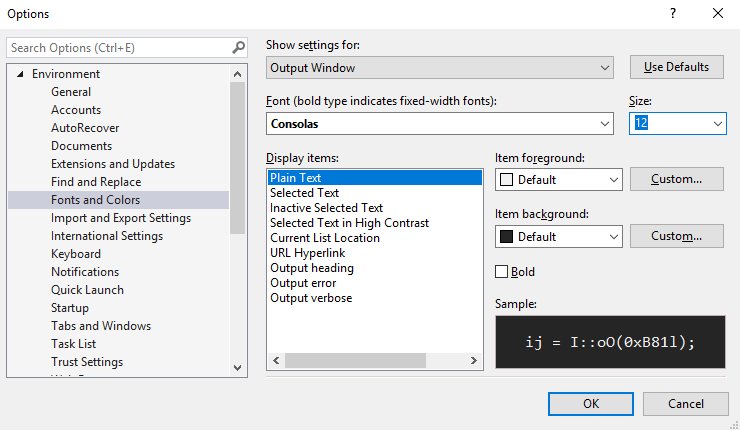Select Current List Location display item
Viewport: 740px width, 430px height.
tap(325, 238)
